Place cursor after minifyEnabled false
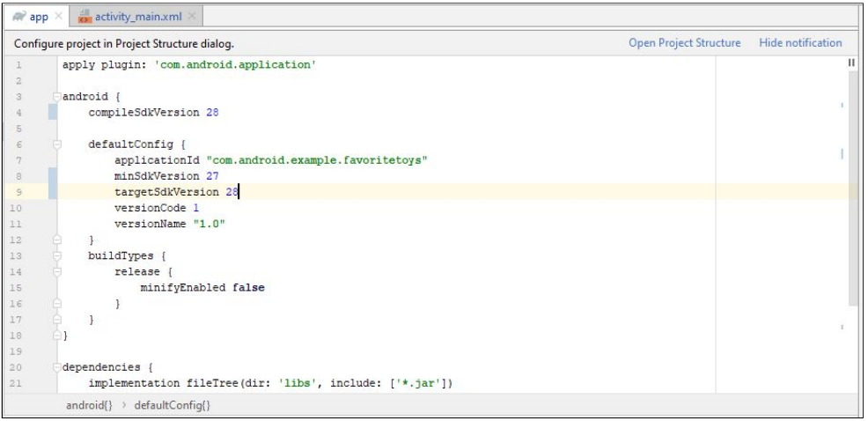 (x=265, y=288)
